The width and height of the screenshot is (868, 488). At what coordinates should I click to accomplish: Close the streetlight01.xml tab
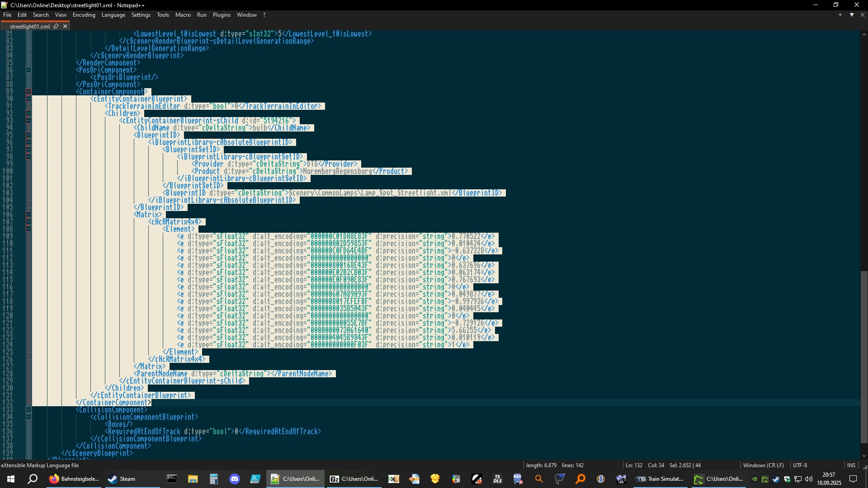tap(65, 26)
